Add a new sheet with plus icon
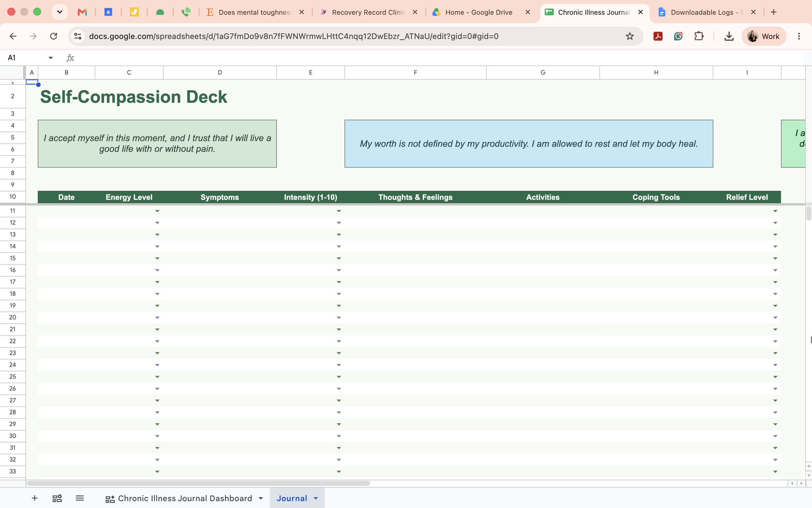The image size is (812, 508). pyautogui.click(x=34, y=498)
